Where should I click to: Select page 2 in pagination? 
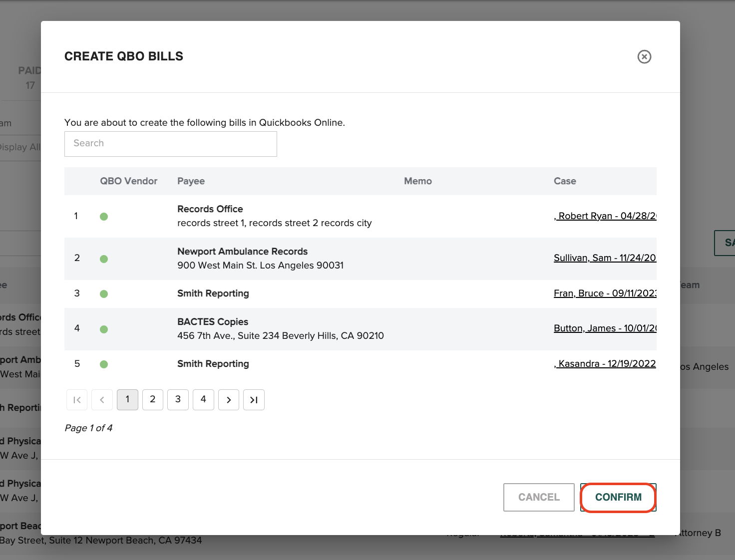click(153, 400)
